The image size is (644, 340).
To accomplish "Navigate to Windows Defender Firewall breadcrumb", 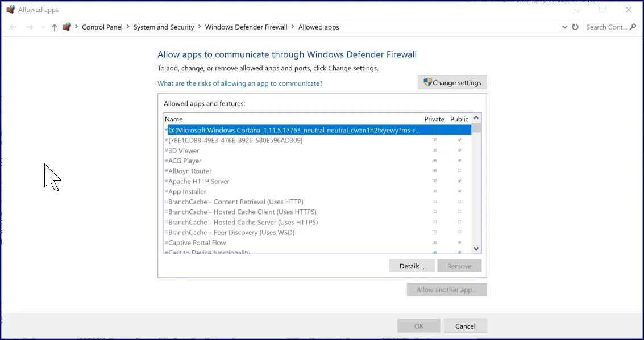I will (x=246, y=27).
